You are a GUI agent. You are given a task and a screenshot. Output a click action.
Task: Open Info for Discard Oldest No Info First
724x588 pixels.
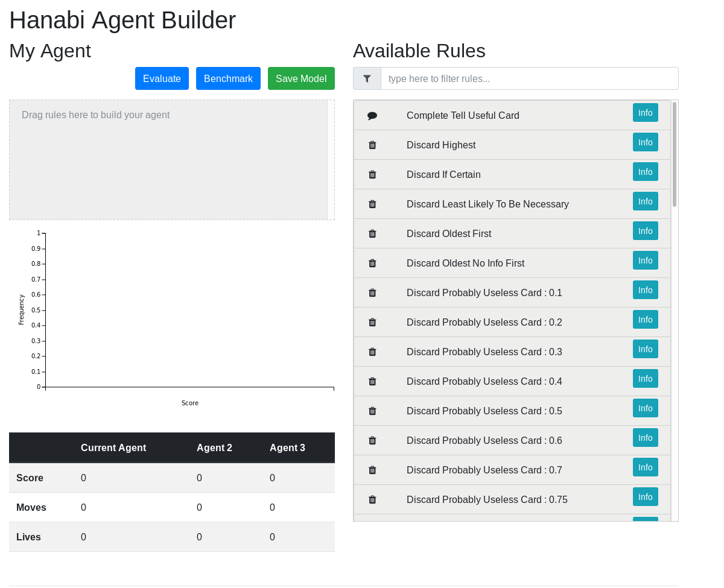[646, 260]
